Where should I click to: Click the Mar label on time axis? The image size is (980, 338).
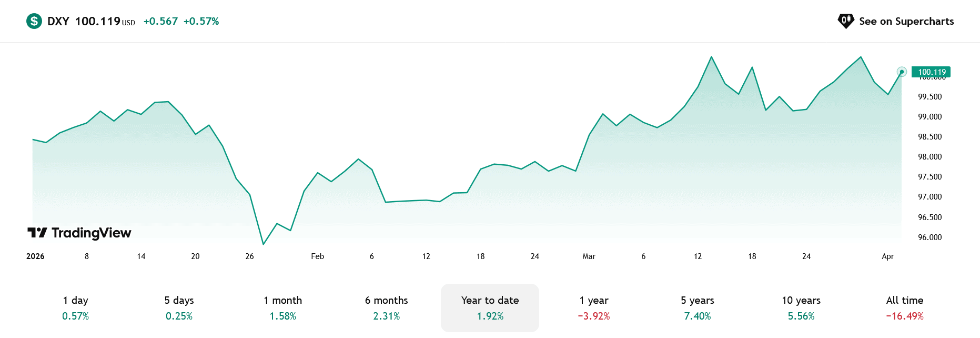coord(589,256)
